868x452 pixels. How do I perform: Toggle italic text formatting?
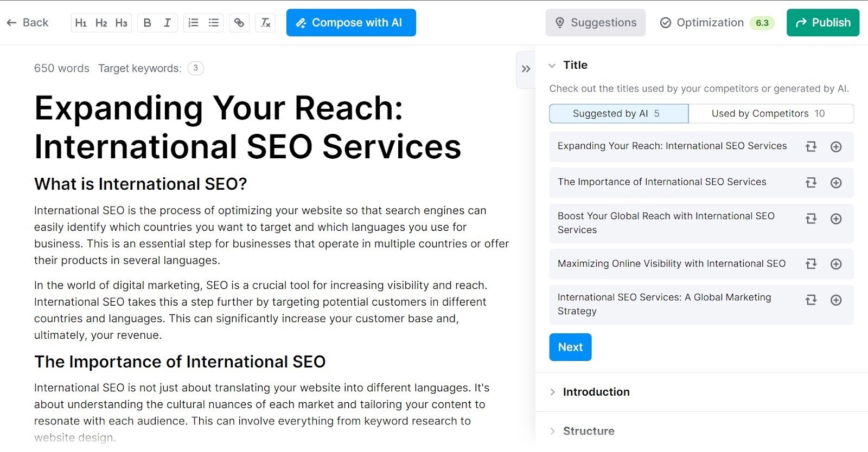coord(167,23)
